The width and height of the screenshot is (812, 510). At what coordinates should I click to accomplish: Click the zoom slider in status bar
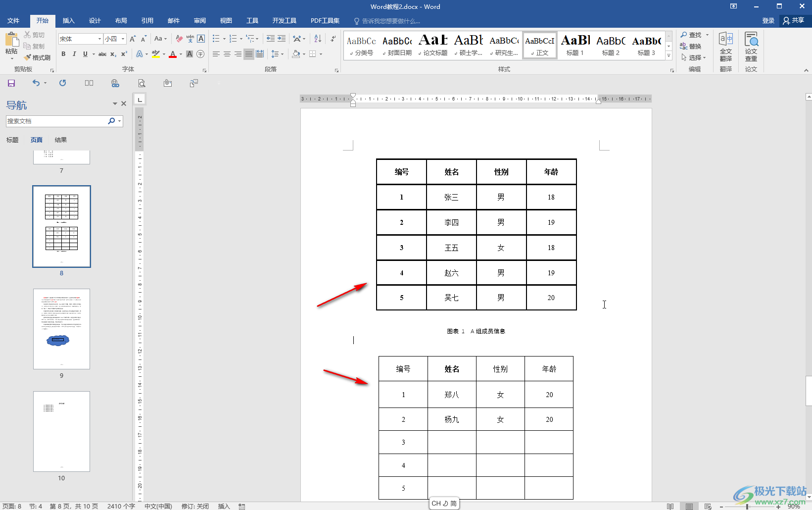(x=747, y=506)
